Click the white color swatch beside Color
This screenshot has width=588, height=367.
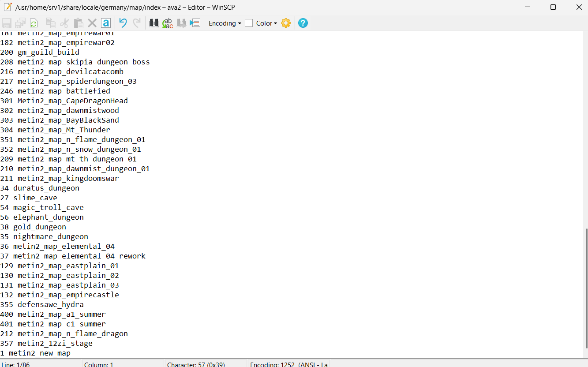tap(249, 23)
